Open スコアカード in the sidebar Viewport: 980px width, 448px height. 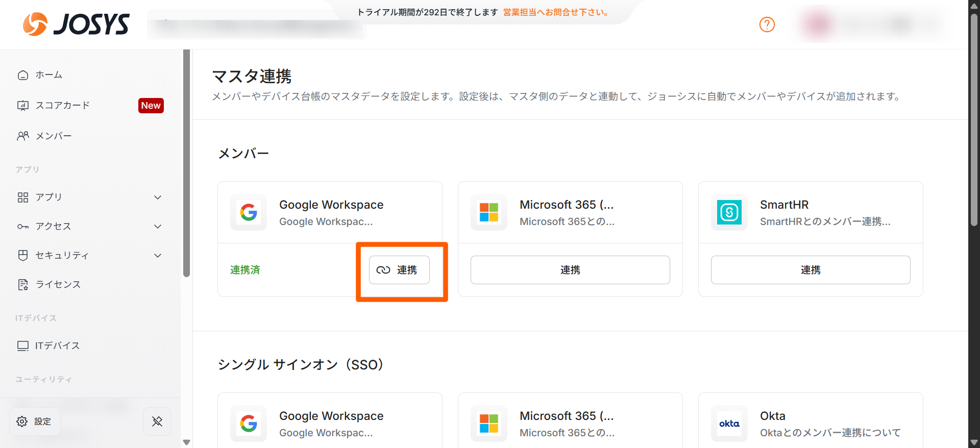[x=62, y=106]
